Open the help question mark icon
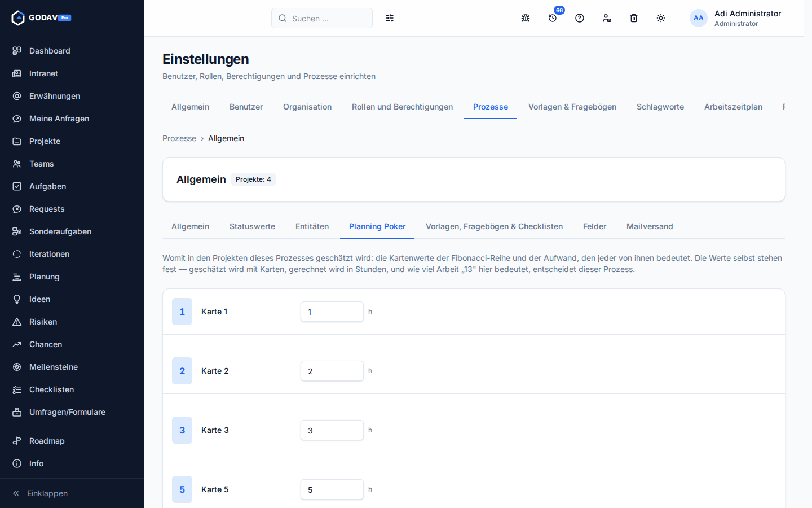The height and width of the screenshot is (508, 812). click(580, 18)
